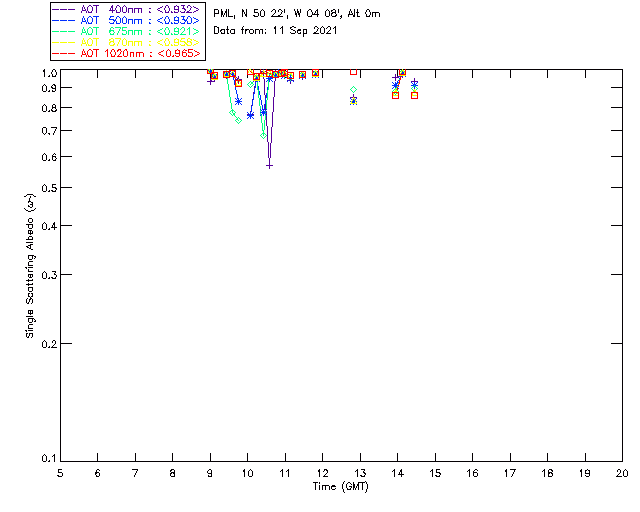This screenshot has width=640, height=512.
Task: Click the AOT 1020nm legend entry
Action: [127, 53]
